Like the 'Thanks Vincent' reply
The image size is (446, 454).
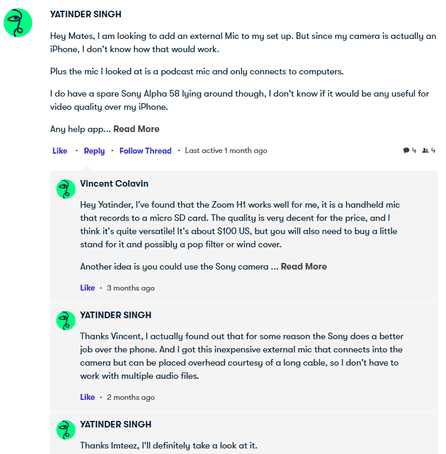tap(87, 397)
